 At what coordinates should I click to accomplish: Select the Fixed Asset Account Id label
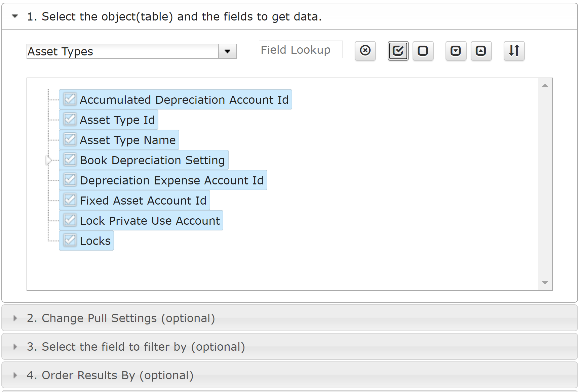143,201
